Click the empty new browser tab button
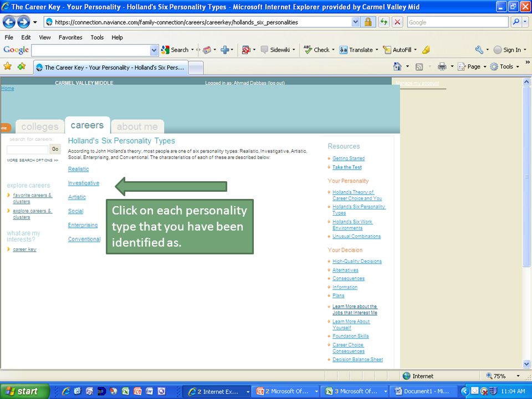The image size is (532, 399). tap(196, 68)
